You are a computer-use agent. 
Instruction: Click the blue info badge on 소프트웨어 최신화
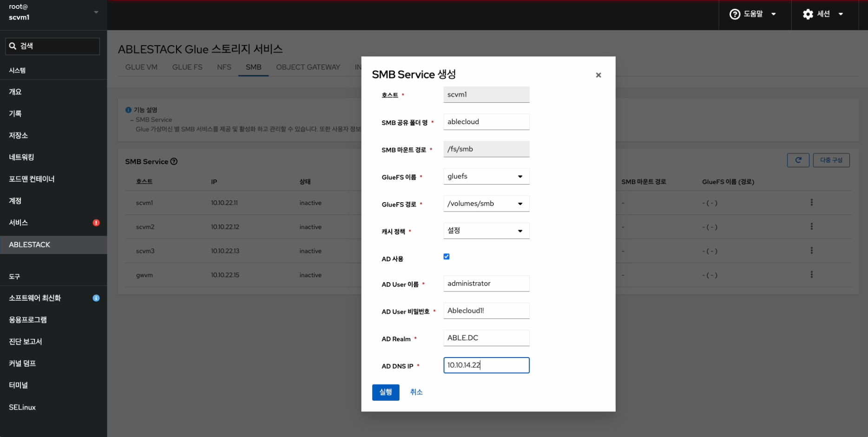(96, 298)
